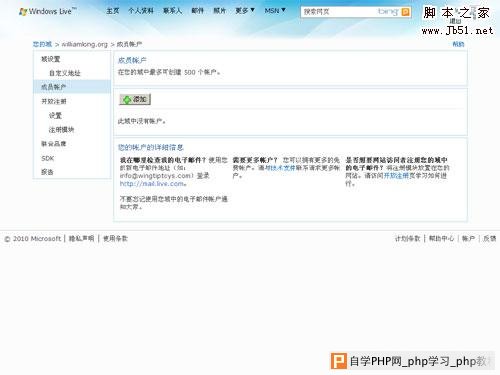Go to the 主页 nav item
The height and width of the screenshot is (375, 500).
[113, 11]
